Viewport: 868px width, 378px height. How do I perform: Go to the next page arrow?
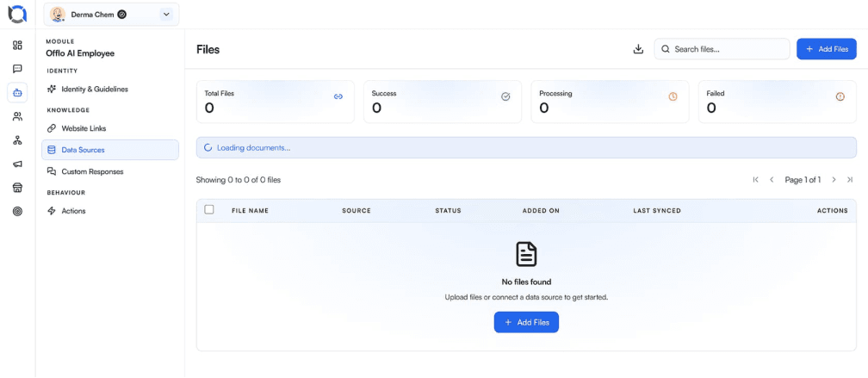tap(834, 180)
